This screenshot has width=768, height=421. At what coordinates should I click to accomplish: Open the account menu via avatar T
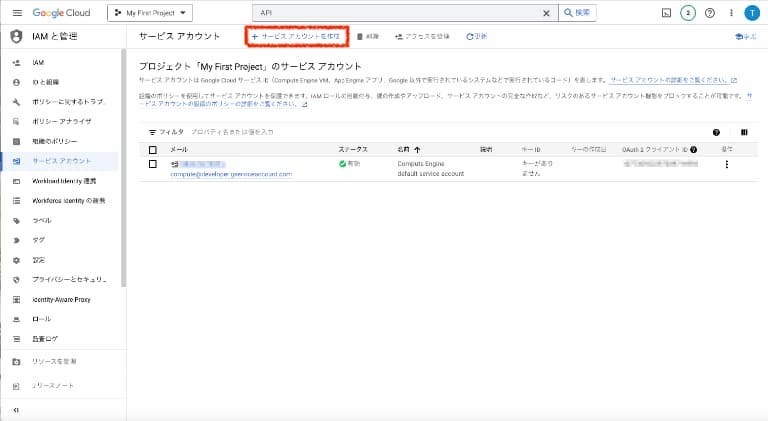pos(750,12)
